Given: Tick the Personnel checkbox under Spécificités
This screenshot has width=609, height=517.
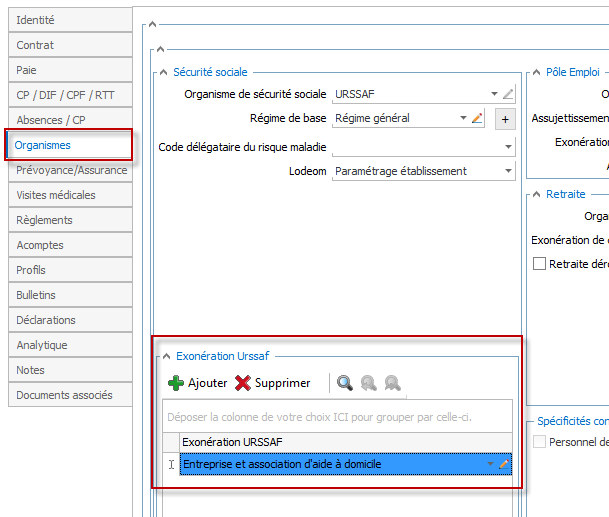Looking at the screenshot, I should pos(539,442).
